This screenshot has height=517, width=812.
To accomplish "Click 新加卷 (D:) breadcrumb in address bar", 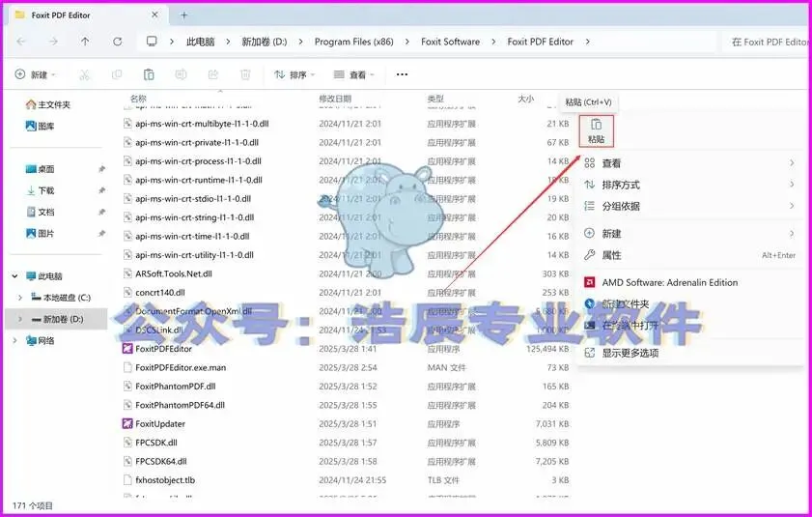I will (265, 42).
